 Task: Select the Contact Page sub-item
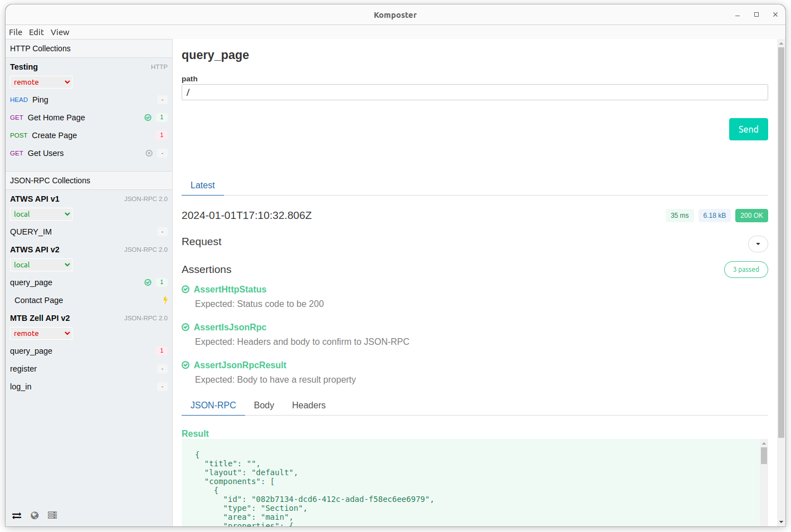[89, 300]
